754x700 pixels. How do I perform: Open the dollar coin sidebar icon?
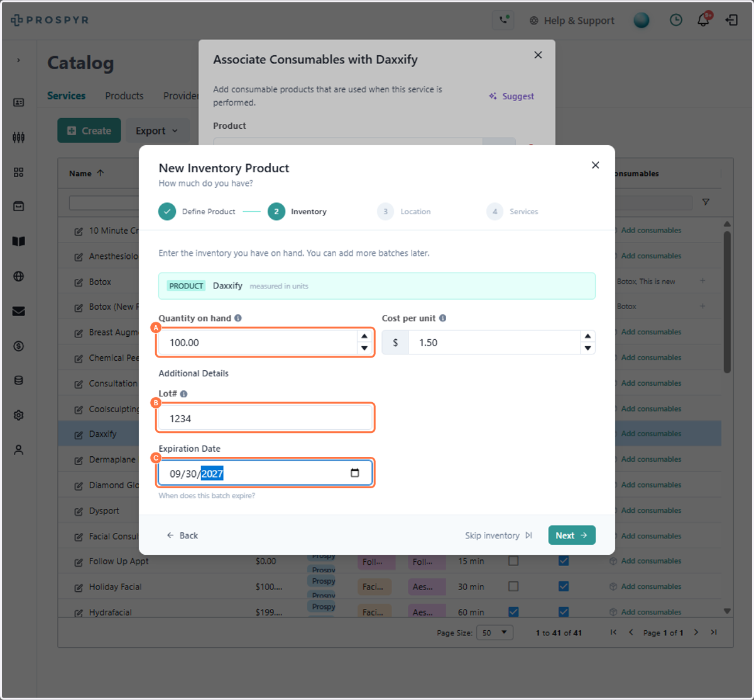(x=19, y=346)
